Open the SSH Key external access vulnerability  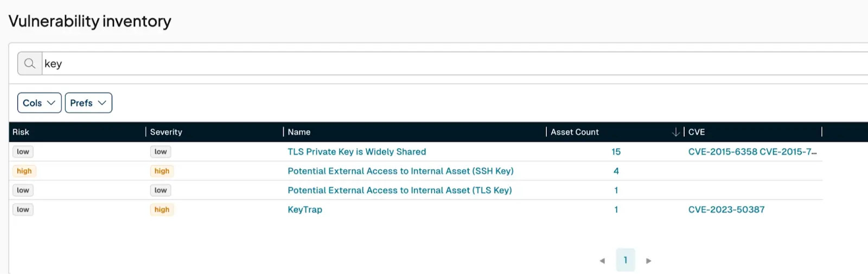pyautogui.click(x=400, y=171)
